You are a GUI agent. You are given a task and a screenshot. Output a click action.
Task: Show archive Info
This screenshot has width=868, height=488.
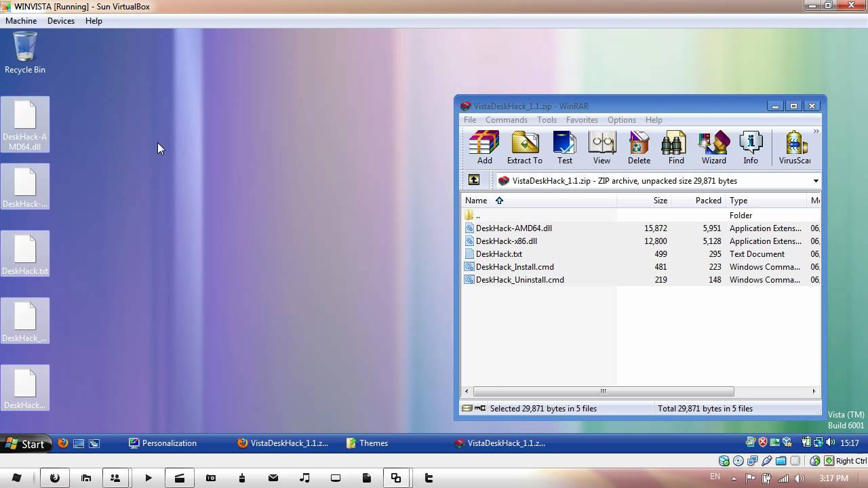click(x=751, y=148)
